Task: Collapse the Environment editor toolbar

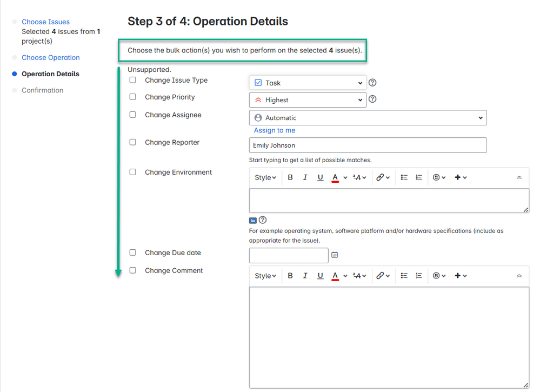Action: [519, 177]
